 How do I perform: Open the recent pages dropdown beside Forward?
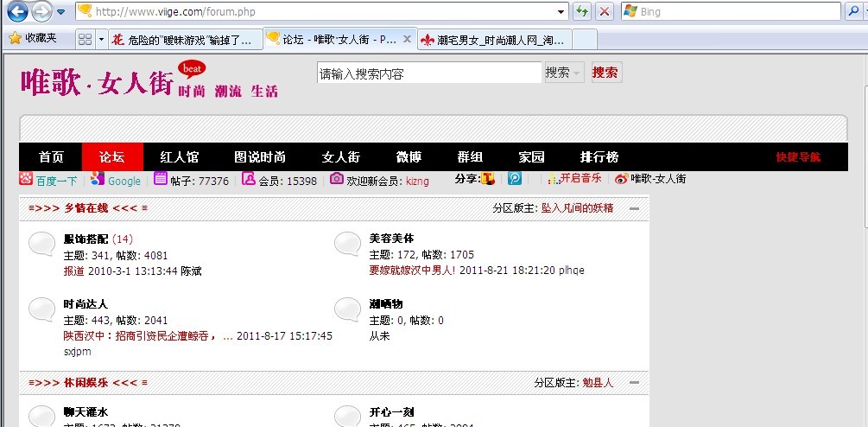61,11
